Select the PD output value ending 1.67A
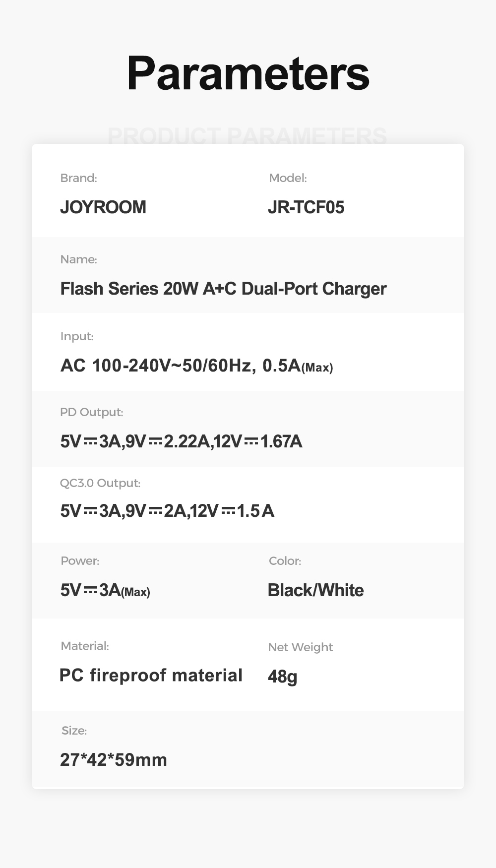 pyautogui.click(x=181, y=441)
